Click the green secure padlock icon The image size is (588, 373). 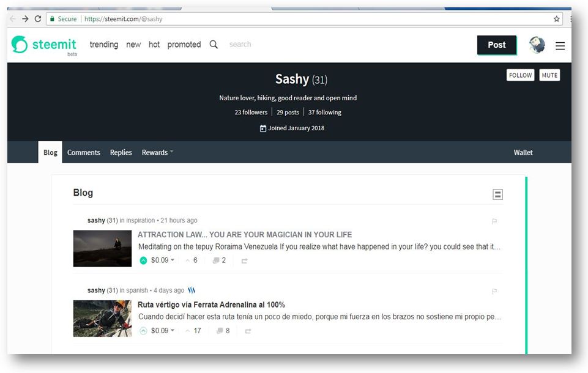tap(52, 19)
